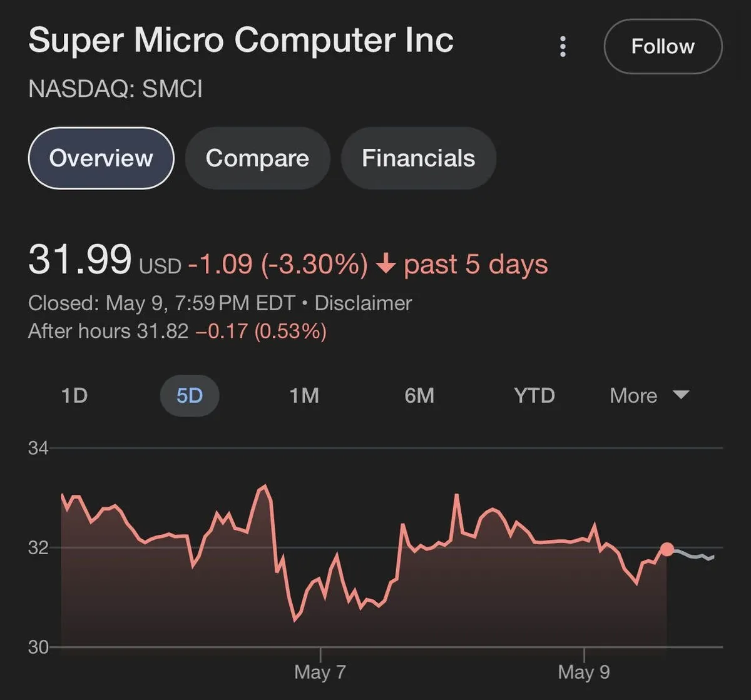Select the Overview tab
Screen dimensions: 751x700
click(101, 158)
